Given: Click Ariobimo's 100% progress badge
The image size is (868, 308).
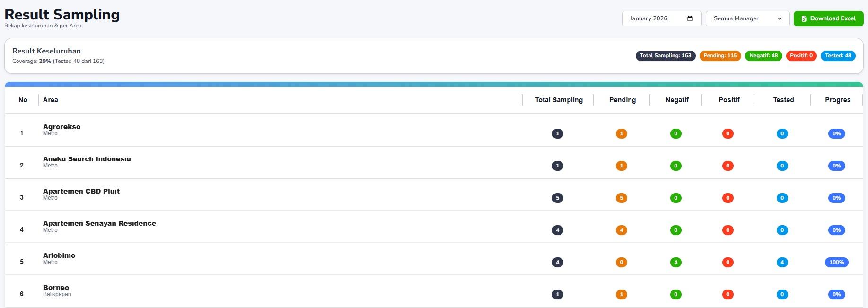Looking at the screenshot, I should [x=836, y=262].
